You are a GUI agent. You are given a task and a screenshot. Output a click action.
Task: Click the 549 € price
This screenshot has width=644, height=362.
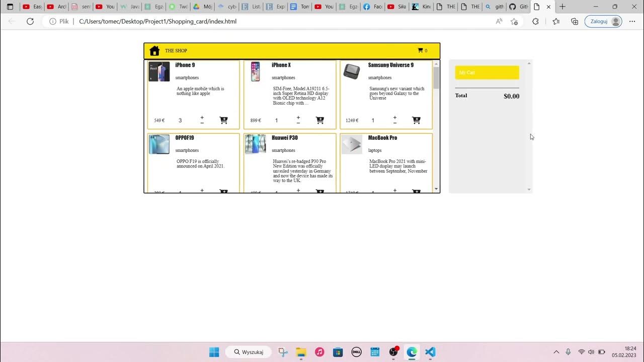(159, 121)
